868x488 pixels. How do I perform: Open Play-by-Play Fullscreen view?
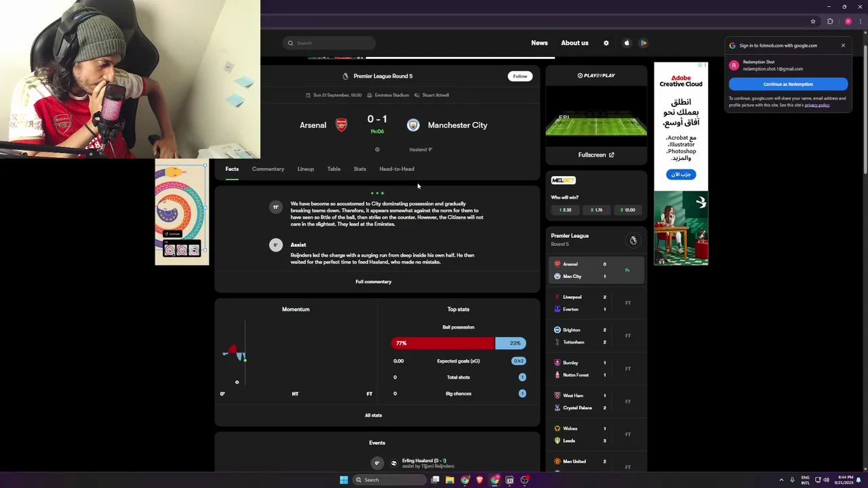596,155
